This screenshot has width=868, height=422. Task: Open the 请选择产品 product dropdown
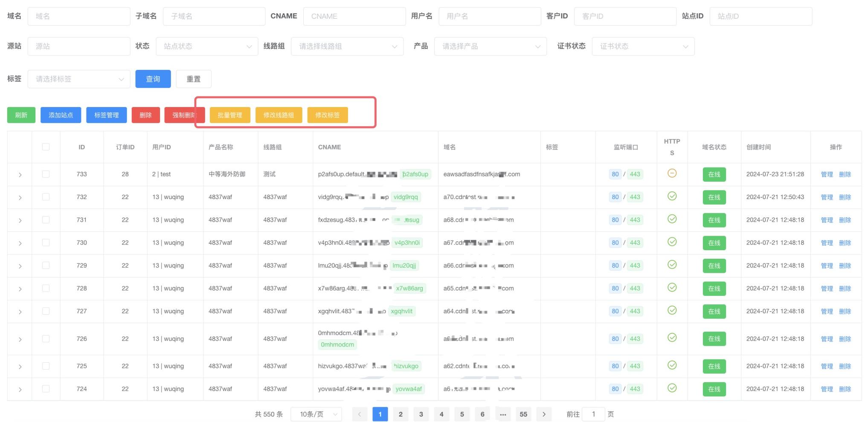(x=490, y=46)
